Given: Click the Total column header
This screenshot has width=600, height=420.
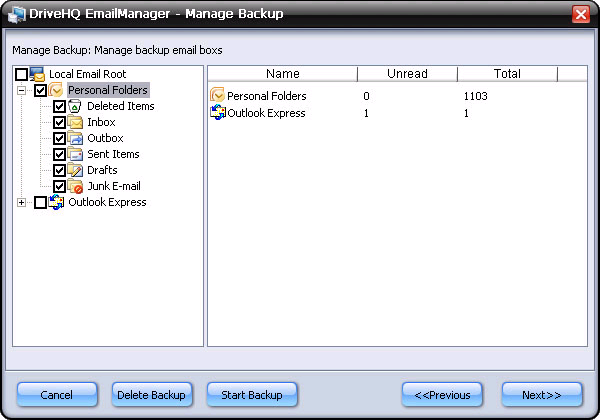Looking at the screenshot, I should (507, 73).
